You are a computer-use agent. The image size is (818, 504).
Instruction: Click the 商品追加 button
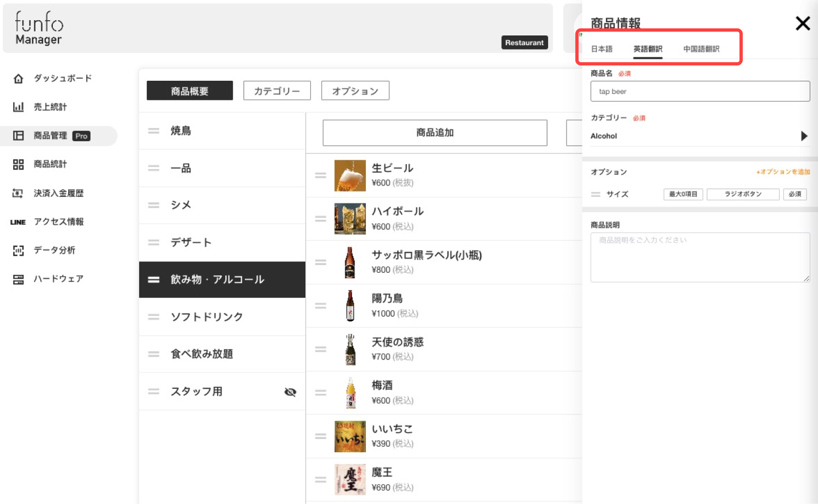[435, 133]
